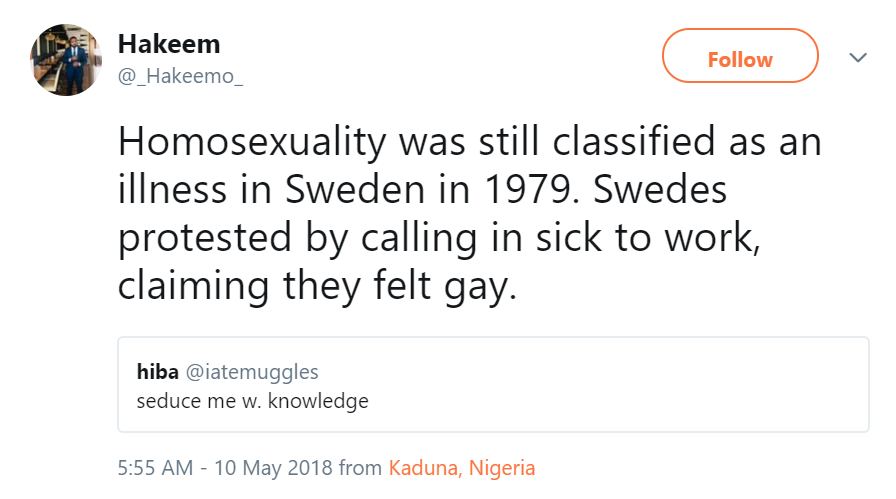Click the Kaduna, Nigeria location link
The height and width of the screenshot is (499, 896).
(462, 467)
